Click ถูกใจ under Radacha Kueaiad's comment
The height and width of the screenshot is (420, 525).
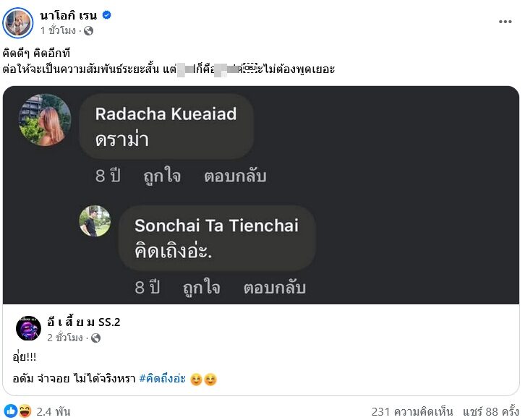pyautogui.click(x=161, y=176)
